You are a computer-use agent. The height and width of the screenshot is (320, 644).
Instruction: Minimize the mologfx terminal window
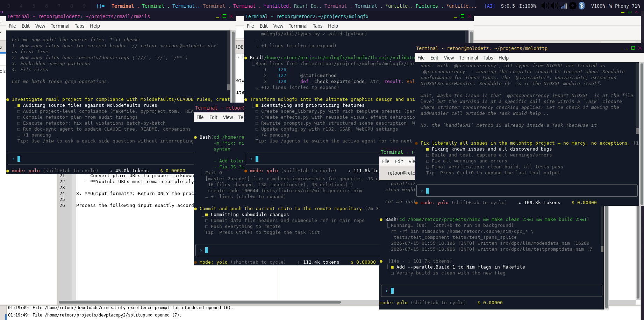[455, 16]
